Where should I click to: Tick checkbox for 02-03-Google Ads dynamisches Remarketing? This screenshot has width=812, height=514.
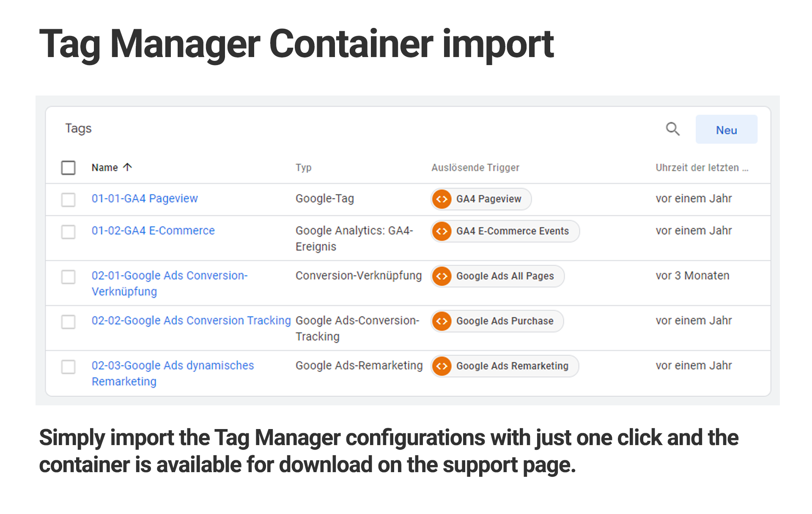68,367
